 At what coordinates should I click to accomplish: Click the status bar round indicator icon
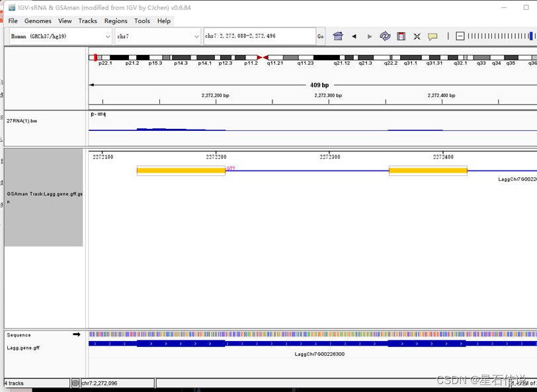pyautogui.click(x=75, y=383)
